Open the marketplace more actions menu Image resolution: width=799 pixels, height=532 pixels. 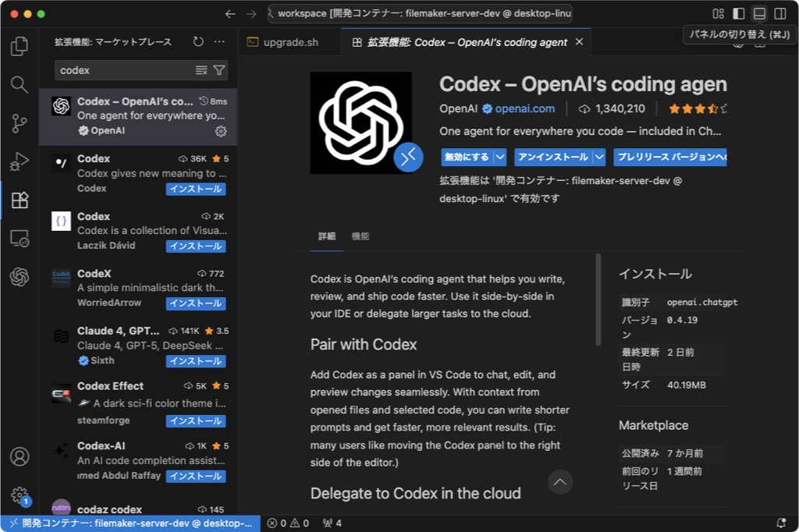[x=219, y=42]
